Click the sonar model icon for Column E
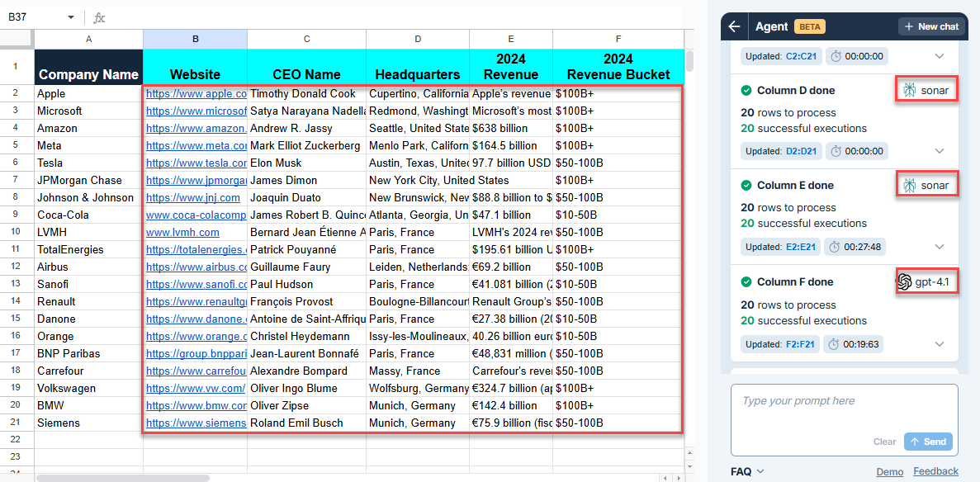 coord(910,185)
